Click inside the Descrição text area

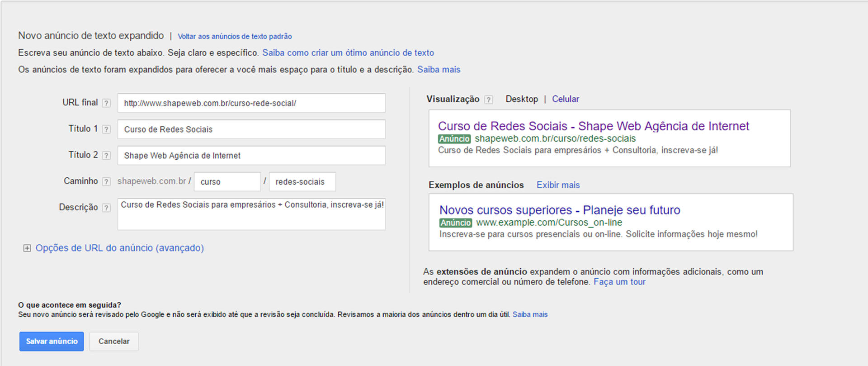(251, 214)
